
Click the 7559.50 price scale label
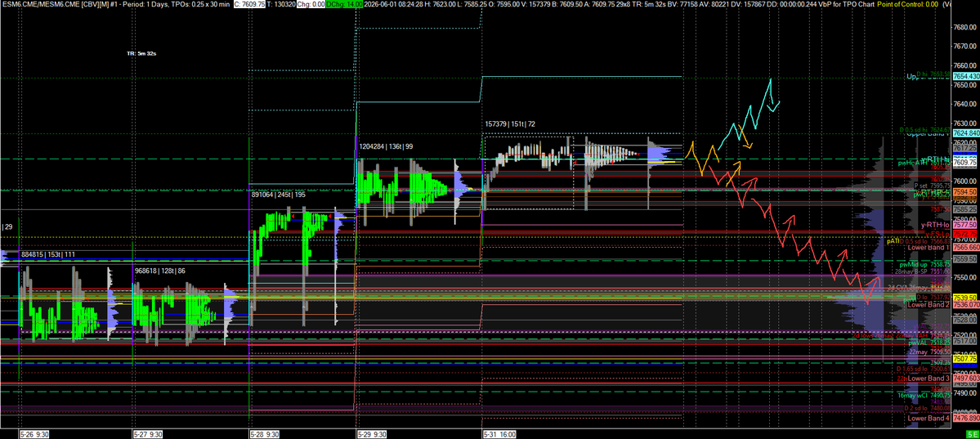(965, 259)
